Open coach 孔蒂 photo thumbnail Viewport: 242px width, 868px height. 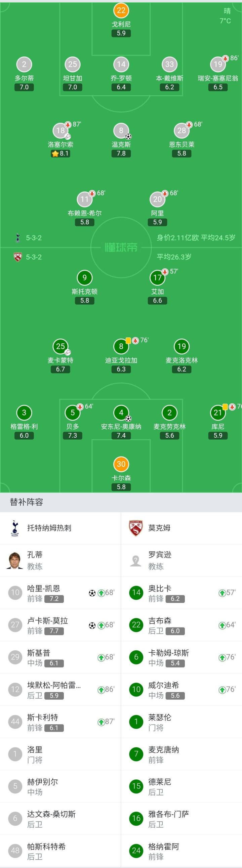tap(15, 560)
